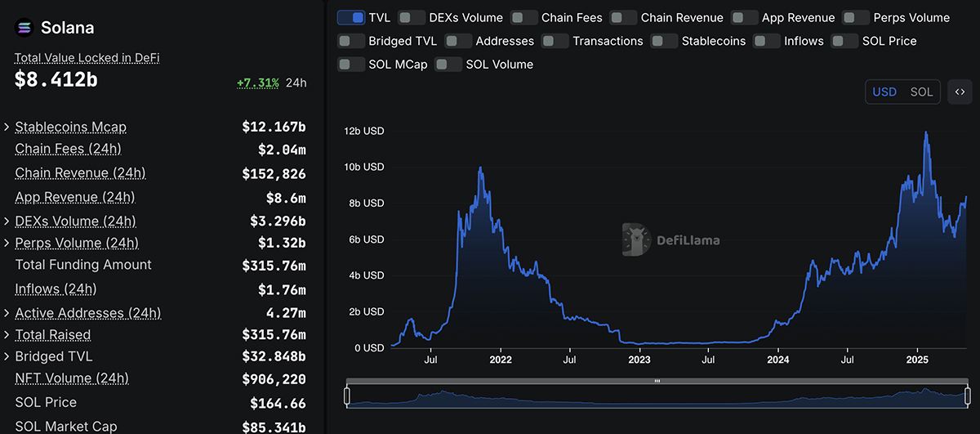Click the SOL Price label in sidebar
980x434 pixels.
pyautogui.click(x=46, y=402)
